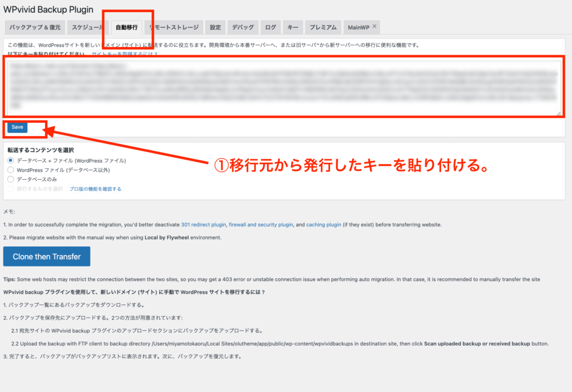Grab the text area resize handle
This screenshot has width=572, height=392.
tap(559, 113)
